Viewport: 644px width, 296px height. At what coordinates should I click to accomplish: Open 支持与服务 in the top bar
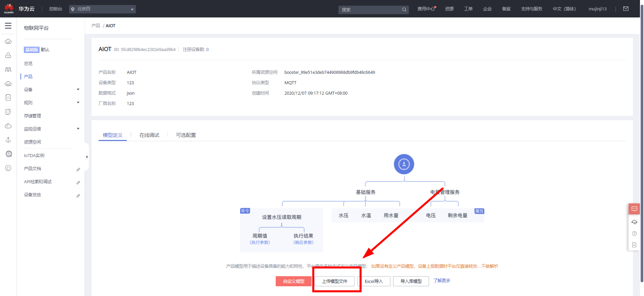click(532, 9)
